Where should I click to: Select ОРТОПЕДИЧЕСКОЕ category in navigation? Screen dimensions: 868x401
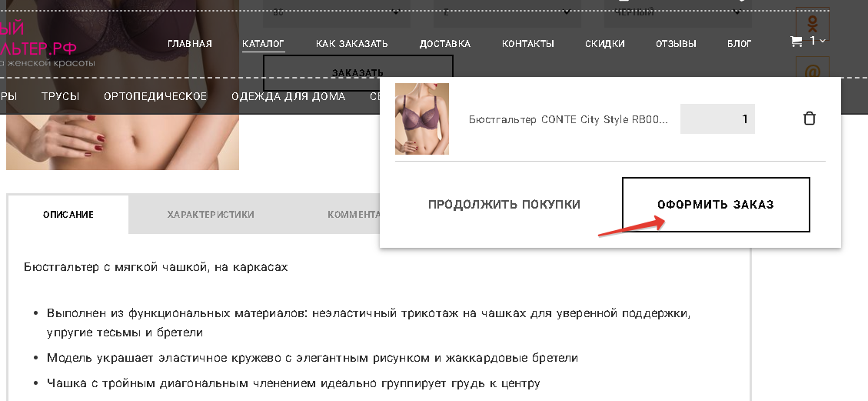pyautogui.click(x=155, y=96)
